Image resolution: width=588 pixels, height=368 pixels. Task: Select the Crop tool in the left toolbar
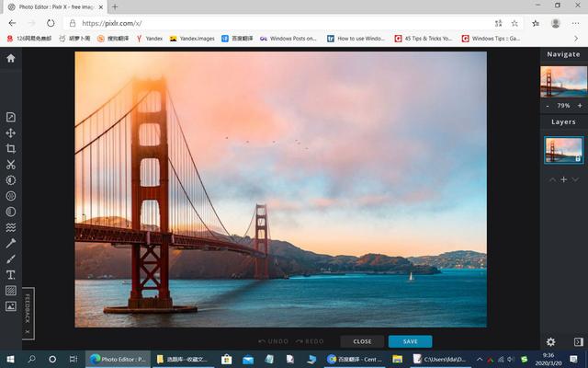11,149
